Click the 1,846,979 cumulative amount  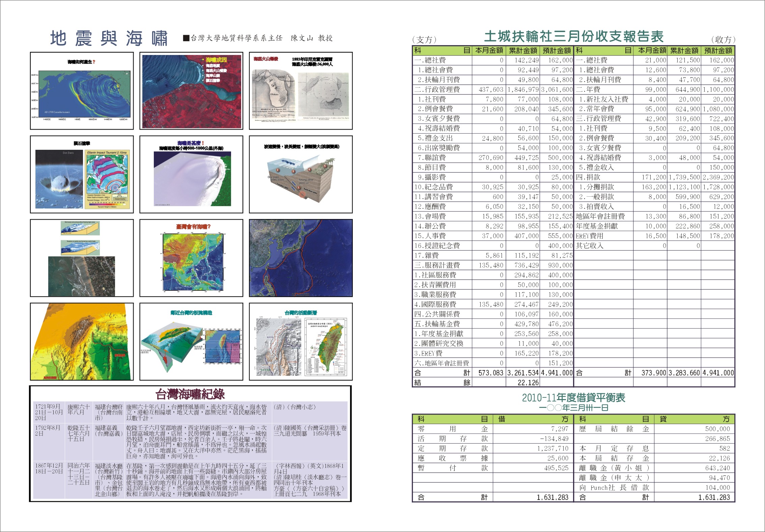click(x=523, y=89)
